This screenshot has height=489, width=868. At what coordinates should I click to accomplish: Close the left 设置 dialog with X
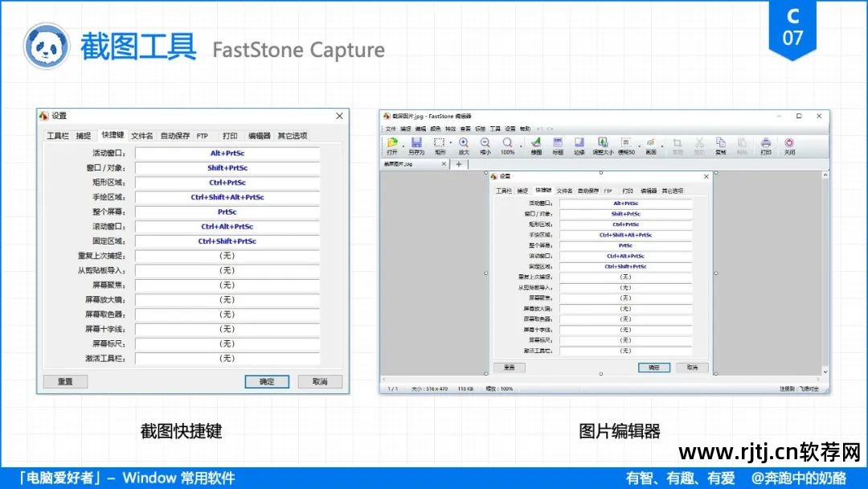339,116
